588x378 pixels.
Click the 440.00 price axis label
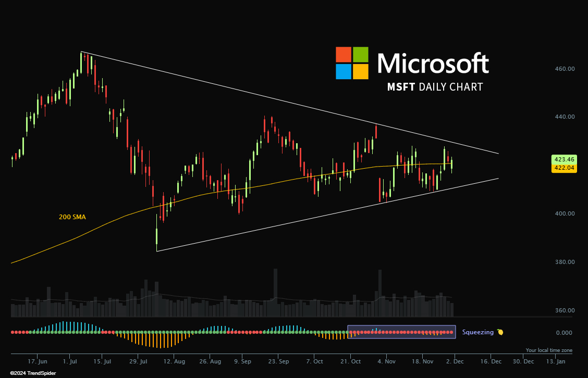point(565,117)
